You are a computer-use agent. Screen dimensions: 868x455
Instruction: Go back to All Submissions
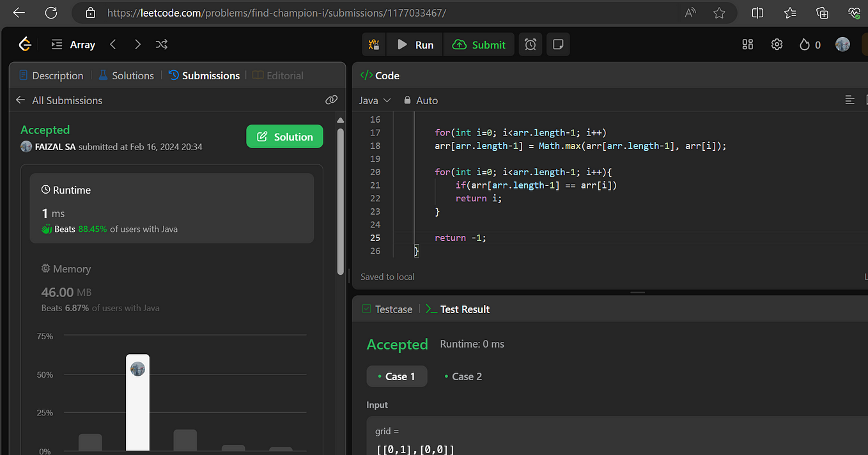(59, 100)
